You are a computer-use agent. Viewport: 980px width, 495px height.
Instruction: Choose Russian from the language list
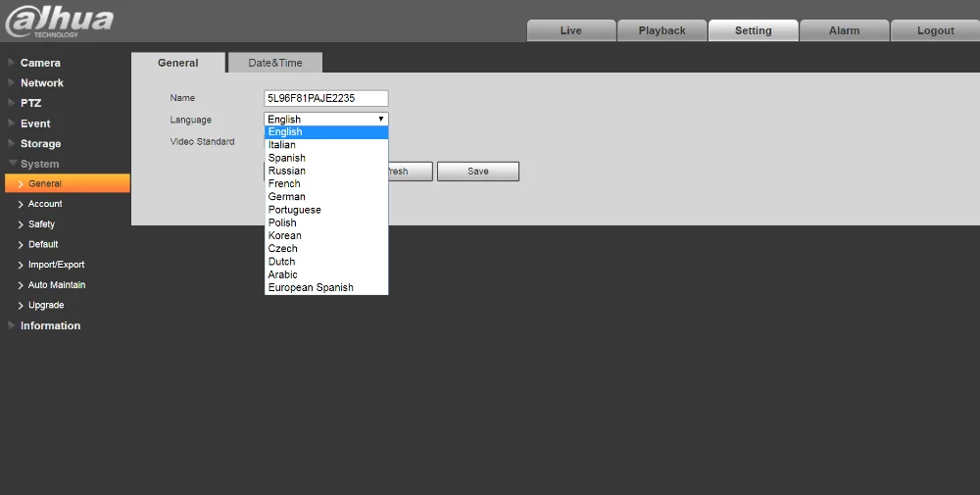coord(326,171)
